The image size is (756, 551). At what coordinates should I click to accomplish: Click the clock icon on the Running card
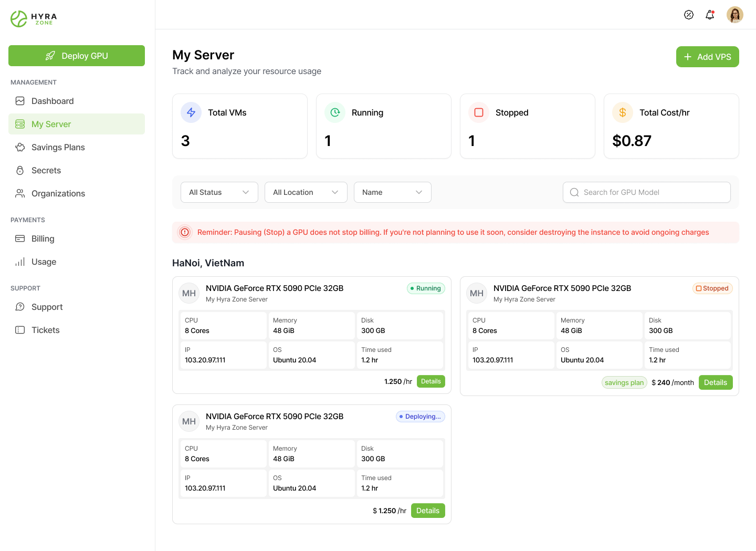(x=335, y=112)
